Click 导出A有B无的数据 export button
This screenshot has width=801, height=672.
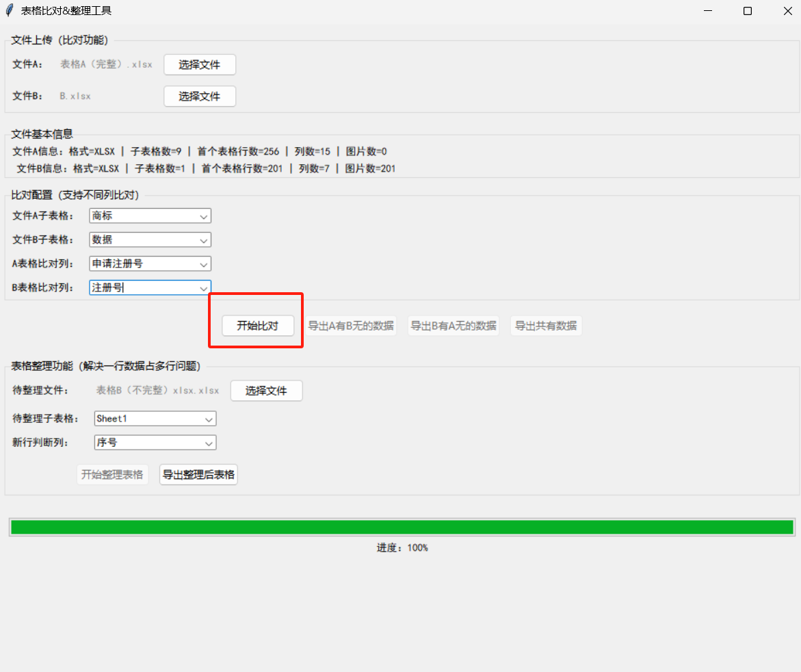click(x=351, y=326)
